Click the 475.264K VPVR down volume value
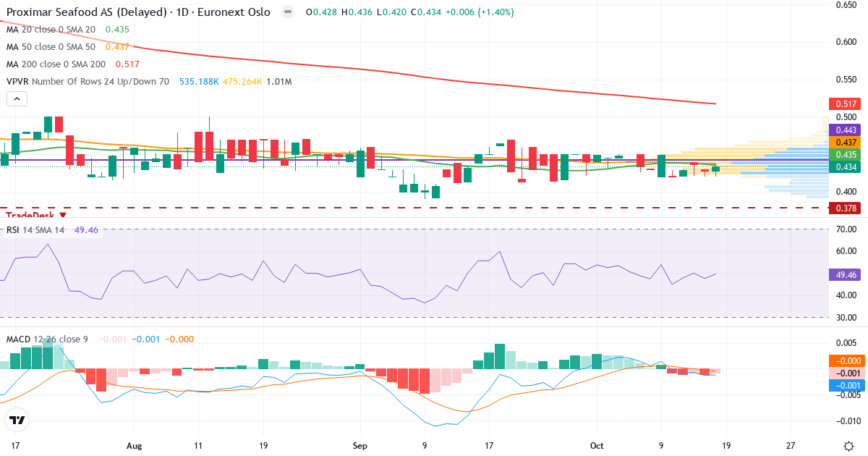 pos(242,82)
